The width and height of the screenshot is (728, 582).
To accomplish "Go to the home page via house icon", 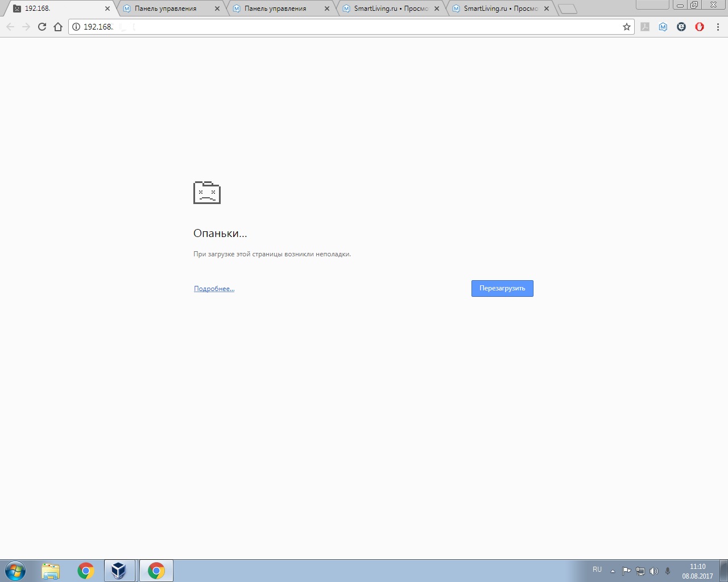I will point(58,27).
